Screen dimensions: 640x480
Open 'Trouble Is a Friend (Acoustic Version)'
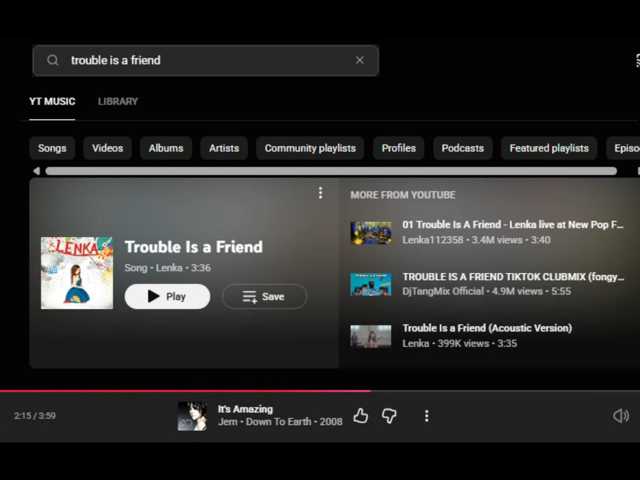coord(487,328)
